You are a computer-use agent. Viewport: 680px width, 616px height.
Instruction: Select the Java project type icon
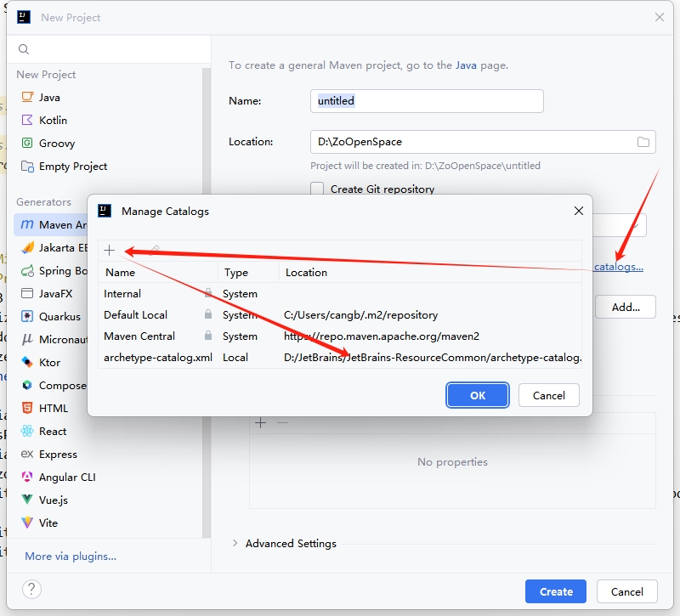click(x=27, y=97)
